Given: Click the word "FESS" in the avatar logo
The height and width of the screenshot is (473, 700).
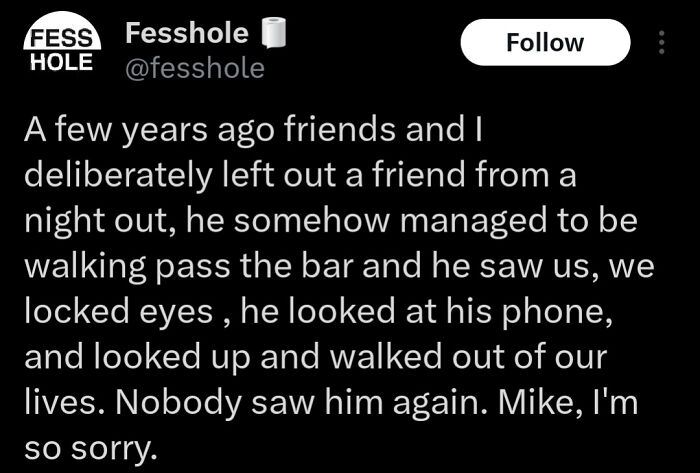Looking at the screenshot, I should 62,38.
